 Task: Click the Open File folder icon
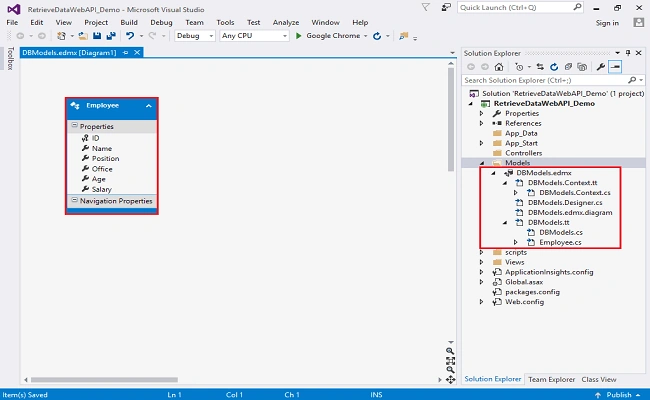click(83, 36)
